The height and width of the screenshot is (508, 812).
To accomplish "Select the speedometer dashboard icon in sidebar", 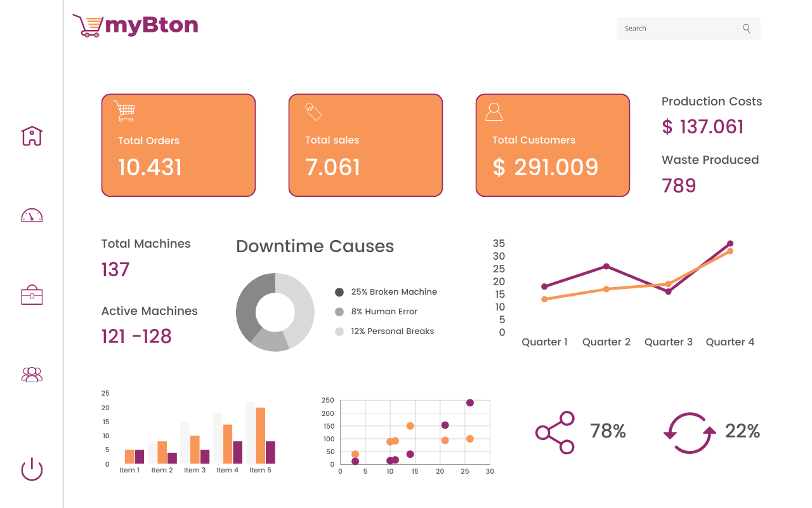I will coord(32,215).
